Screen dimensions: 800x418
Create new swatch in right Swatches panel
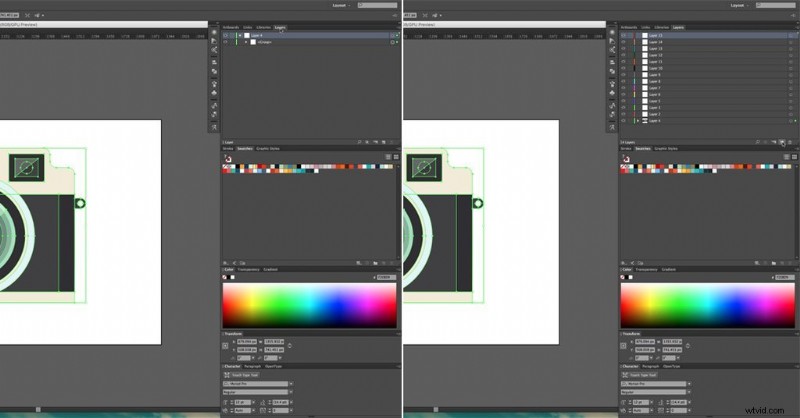tap(782, 263)
